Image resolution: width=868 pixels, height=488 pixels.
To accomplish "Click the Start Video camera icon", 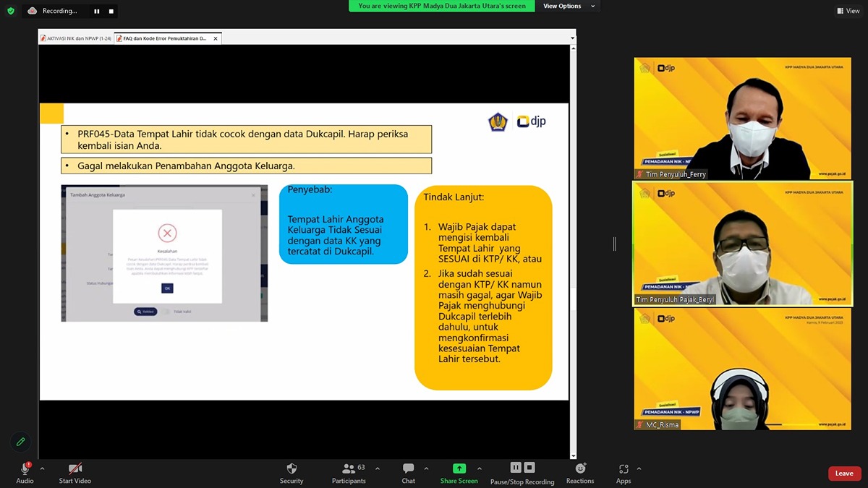I will point(75,469).
